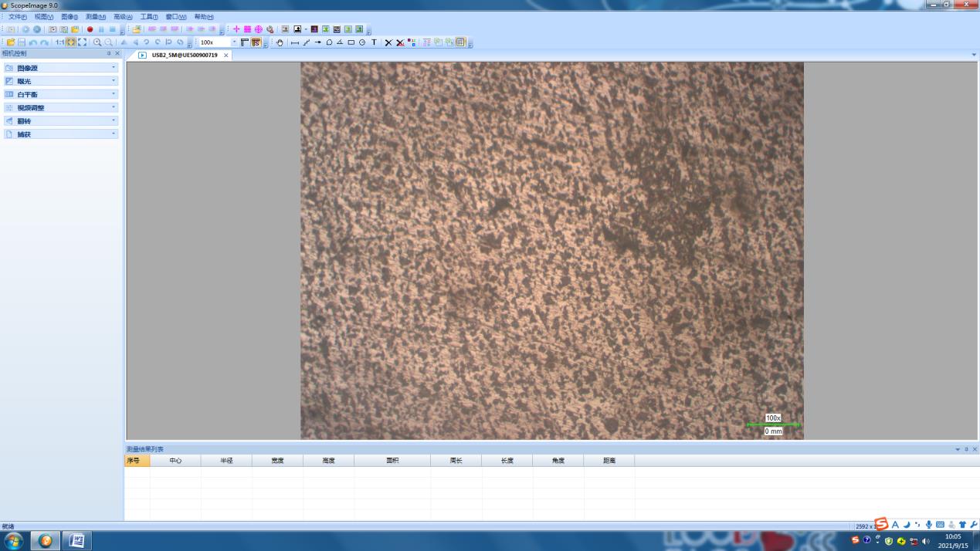This screenshot has width=980, height=551.
Task: Select the rectangle measurement tool
Action: click(x=351, y=42)
